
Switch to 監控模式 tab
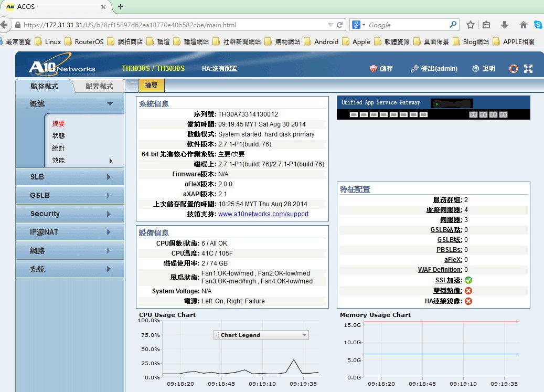tap(44, 87)
